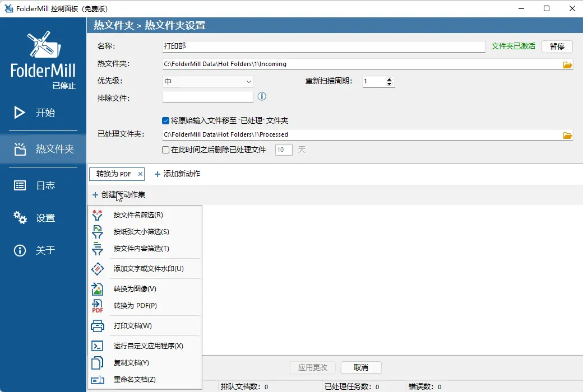Click the printer icon for 打印文档
The image size is (583, 392).
click(98, 326)
